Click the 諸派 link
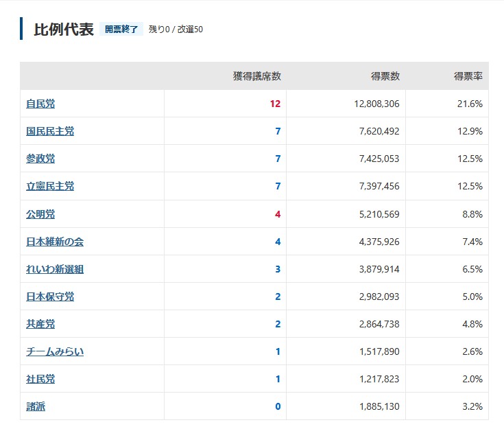Screen dimensions: 504x429 pos(36,406)
